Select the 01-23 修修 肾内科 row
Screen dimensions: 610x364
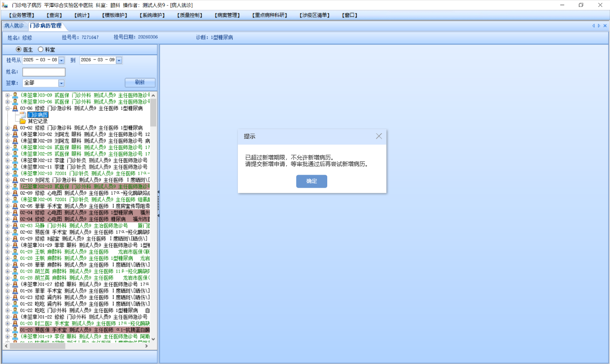point(85,297)
